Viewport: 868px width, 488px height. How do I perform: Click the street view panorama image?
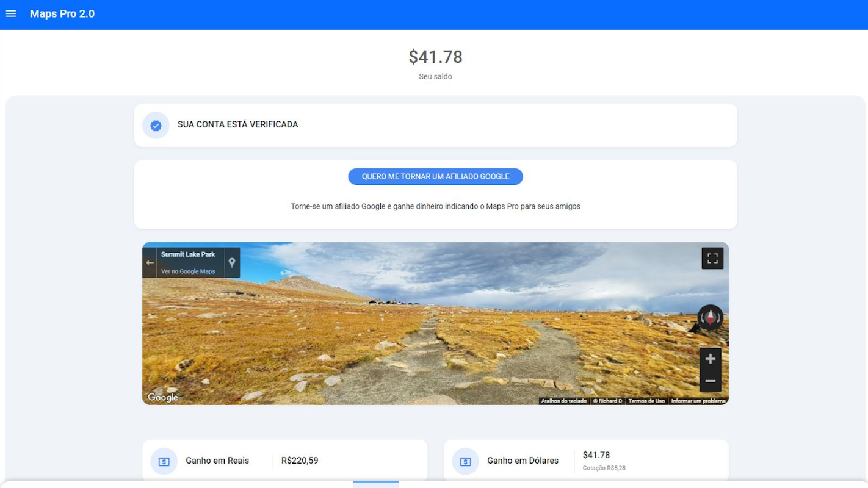tap(435, 323)
